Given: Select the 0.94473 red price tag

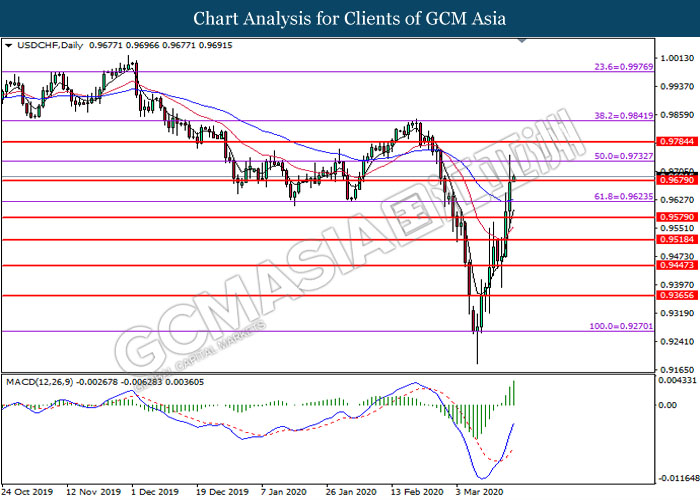Looking at the screenshot, I should (x=677, y=265).
